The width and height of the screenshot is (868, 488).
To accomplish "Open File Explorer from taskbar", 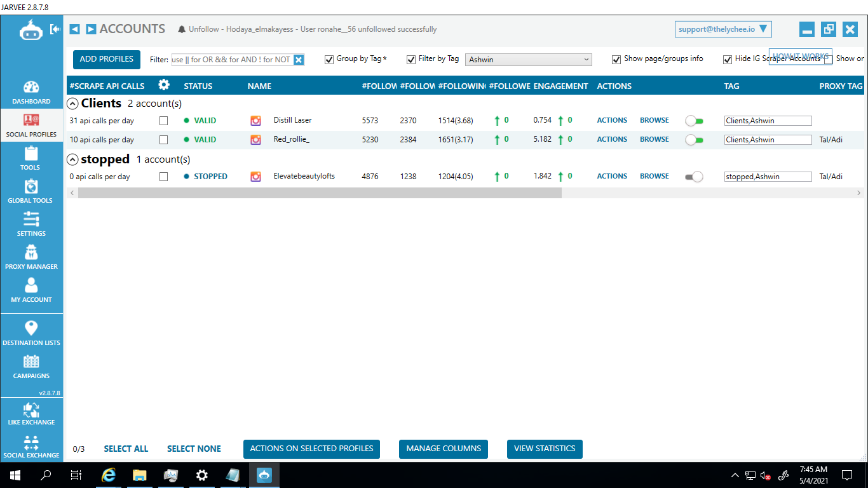I will pos(140,475).
